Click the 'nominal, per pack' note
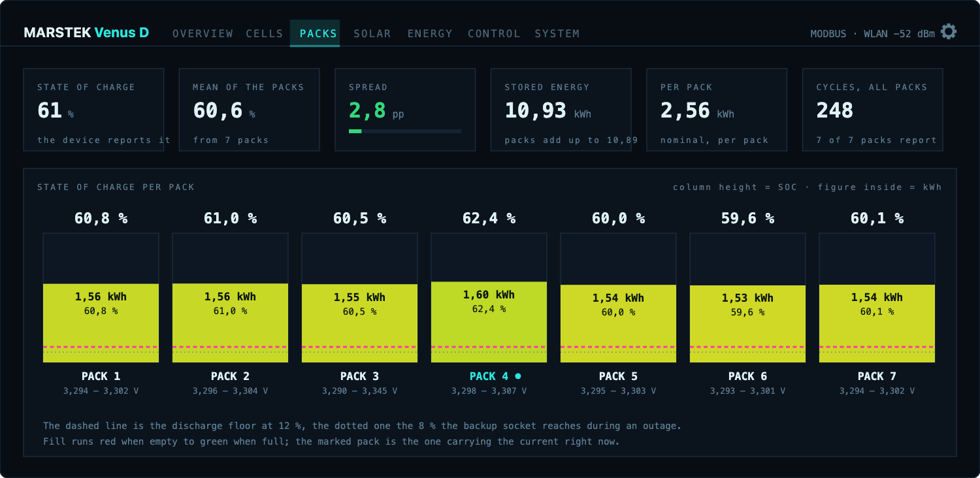 [x=714, y=140]
